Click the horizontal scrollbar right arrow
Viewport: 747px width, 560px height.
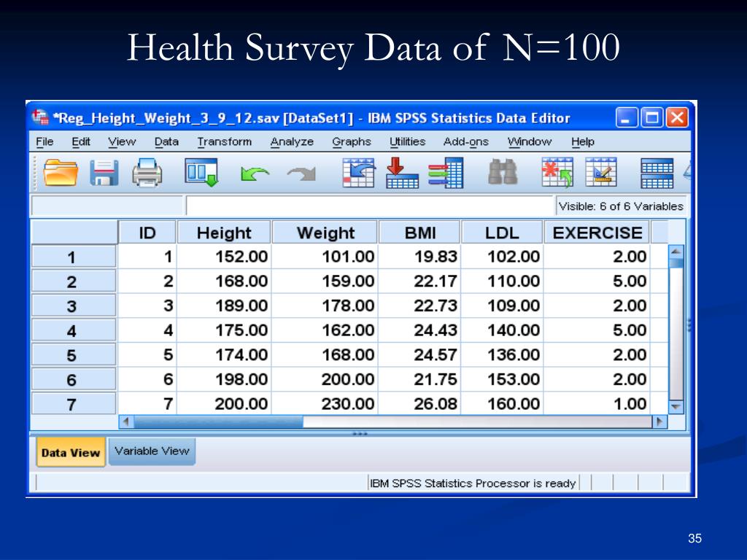pyautogui.click(x=659, y=421)
